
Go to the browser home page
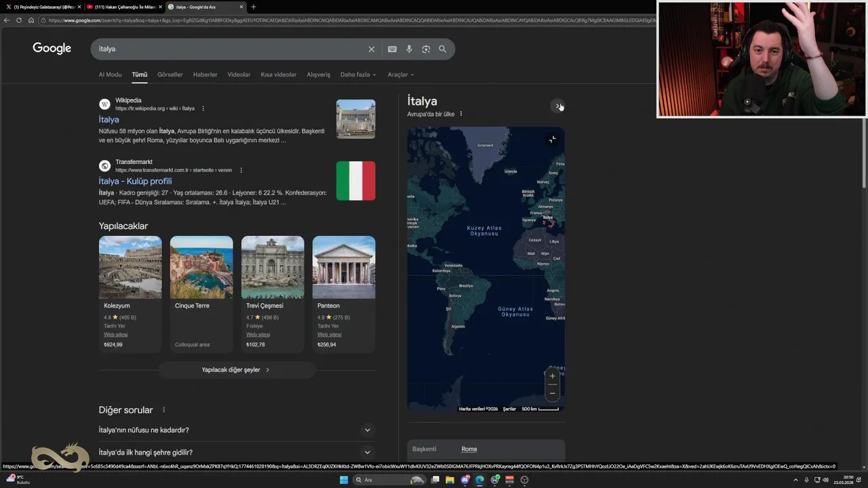31,20
